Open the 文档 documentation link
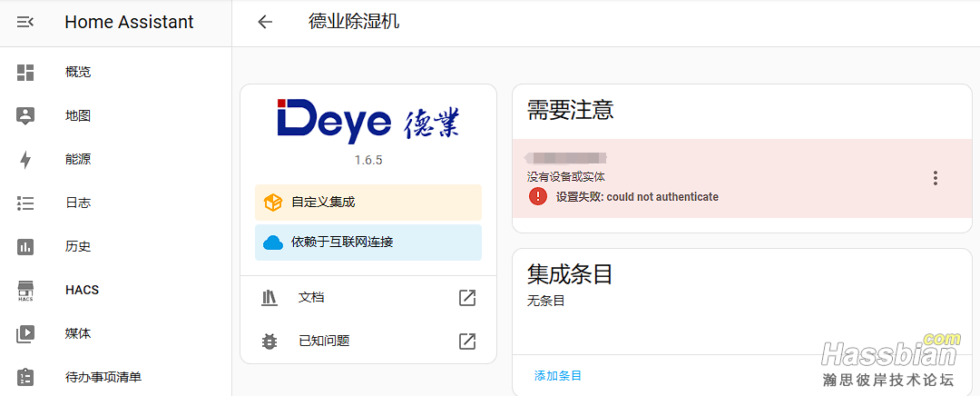This screenshot has width=980, height=396. coord(368,298)
